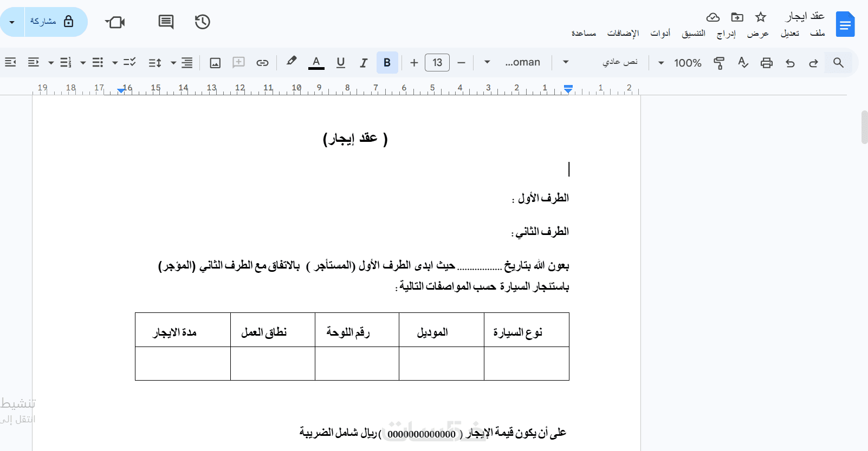
Task: Click the font size field showing 13
Action: tap(437, 63)
